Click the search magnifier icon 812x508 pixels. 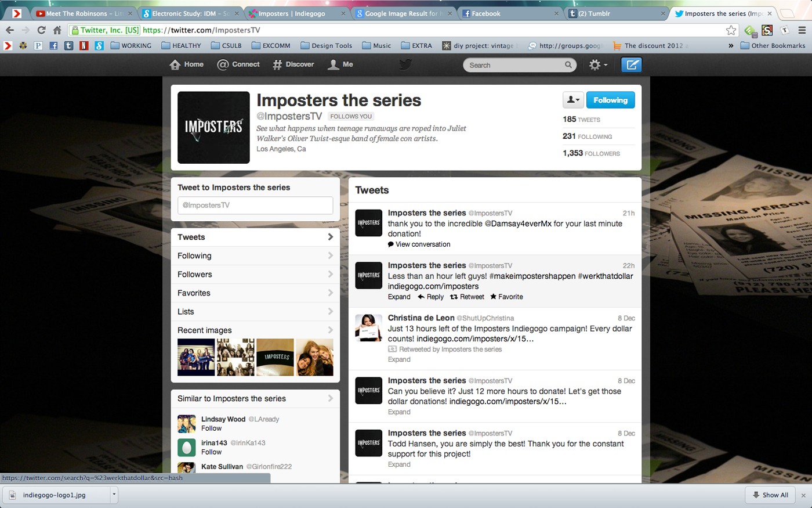point(568,65)
